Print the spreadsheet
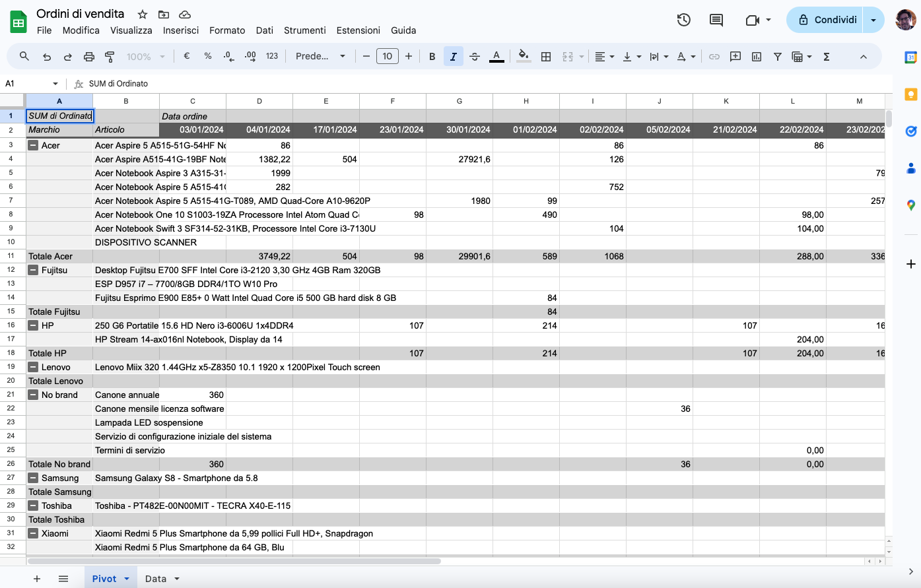Viewport: 921px width, 588px height. 89,57
